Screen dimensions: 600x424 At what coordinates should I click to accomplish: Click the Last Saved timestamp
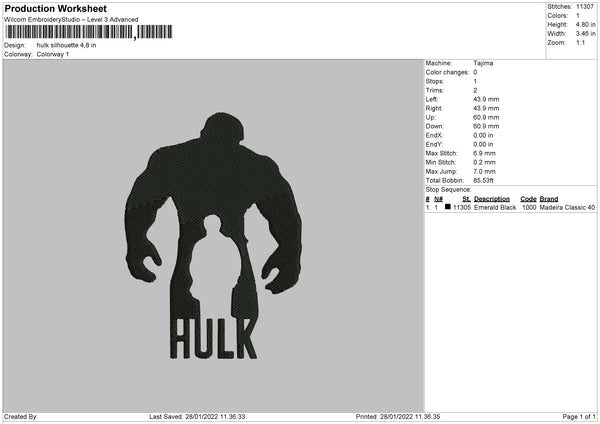[x=197, y=416]
